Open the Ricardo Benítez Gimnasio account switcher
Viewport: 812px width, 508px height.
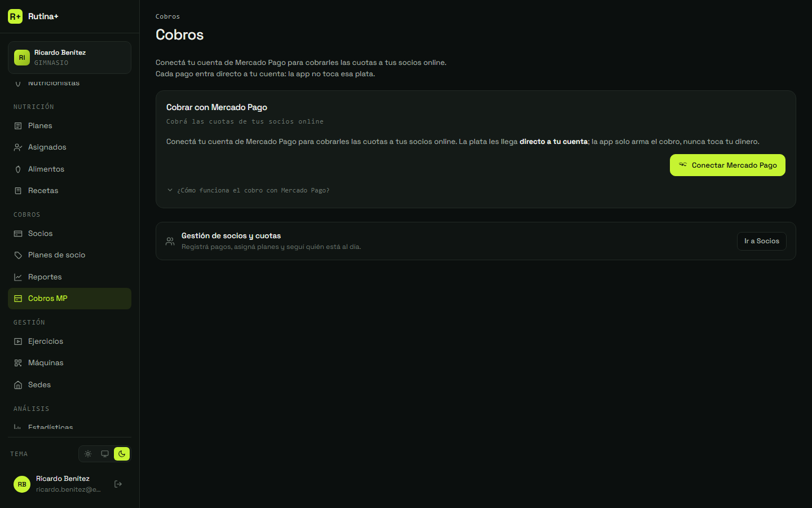point(69,58)
